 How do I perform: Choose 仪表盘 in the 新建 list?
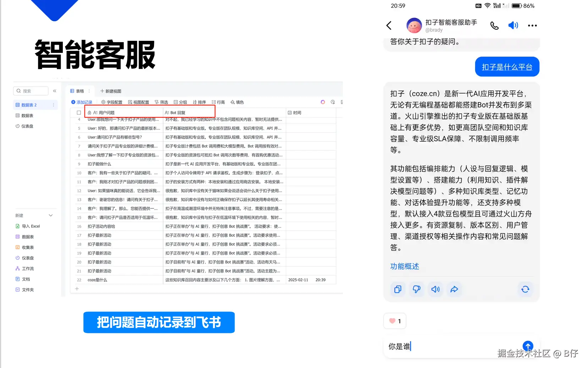tap(25, 258)
